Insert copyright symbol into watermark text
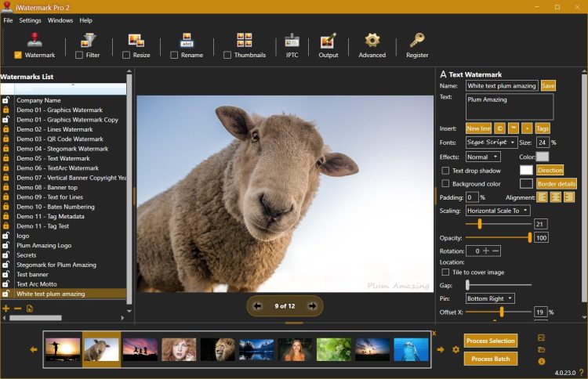Screen dimensions: 588x379 click(x=499, y=128)
